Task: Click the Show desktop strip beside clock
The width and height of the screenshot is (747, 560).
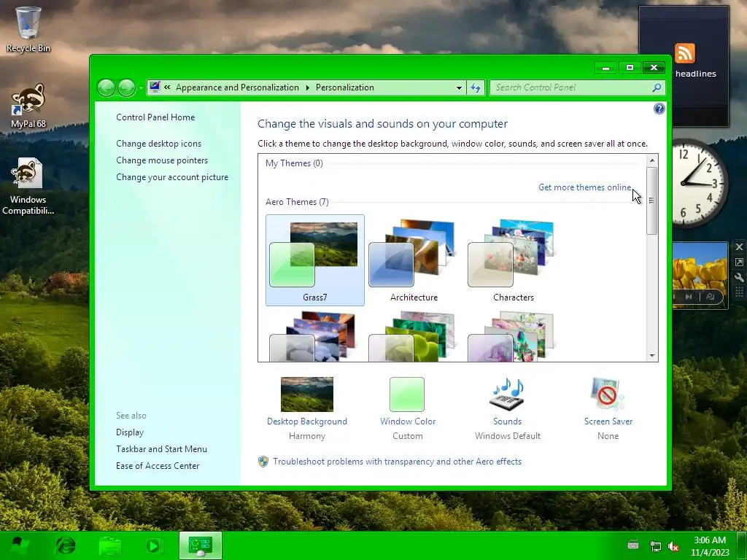Action: point(742,545)
